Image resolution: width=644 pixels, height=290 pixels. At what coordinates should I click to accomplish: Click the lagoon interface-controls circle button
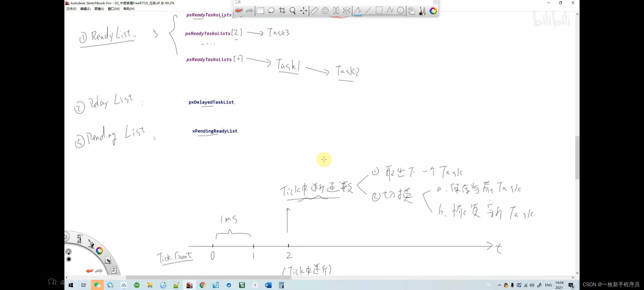tap(66, 237)
